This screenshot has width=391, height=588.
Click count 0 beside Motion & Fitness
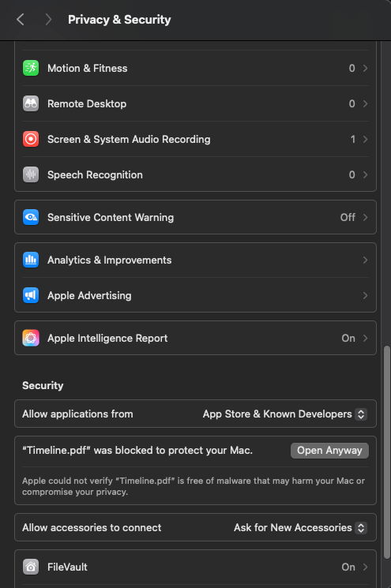coord(352,68)
